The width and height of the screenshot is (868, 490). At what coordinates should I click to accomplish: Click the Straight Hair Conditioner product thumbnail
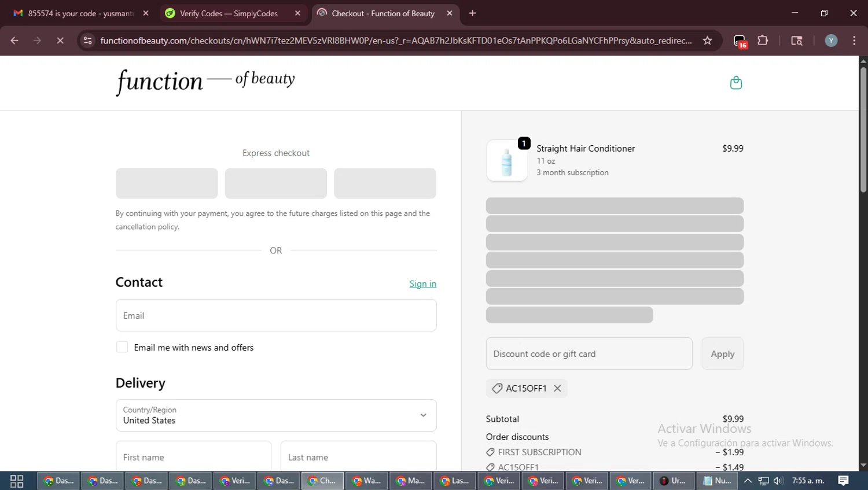(507, 161)
